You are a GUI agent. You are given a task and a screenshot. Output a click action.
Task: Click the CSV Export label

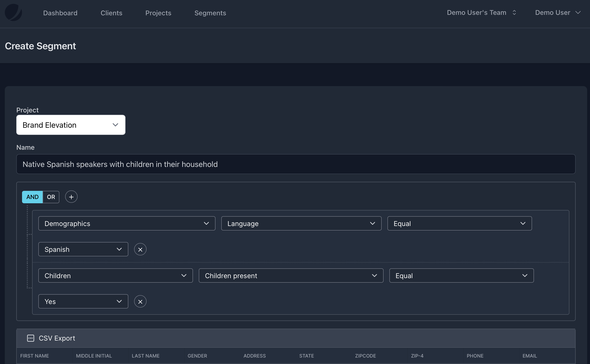pos(57,338)
